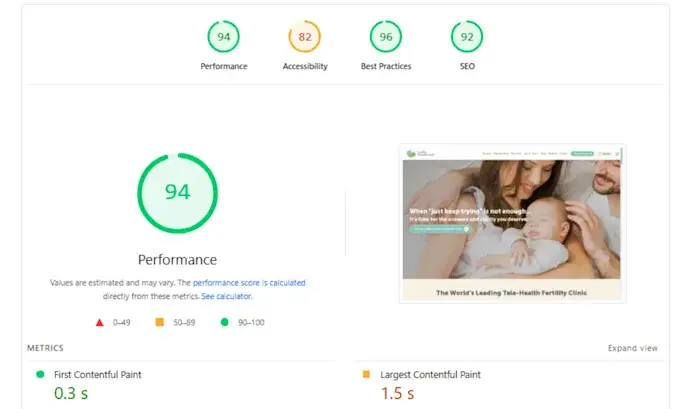Click the large 94 Performance gauge
Screen dimensions: 680x409
click(x=177, y=193)
